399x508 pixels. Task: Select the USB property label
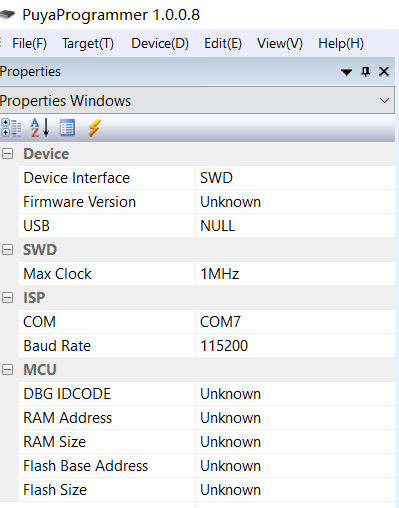point(37,226)
